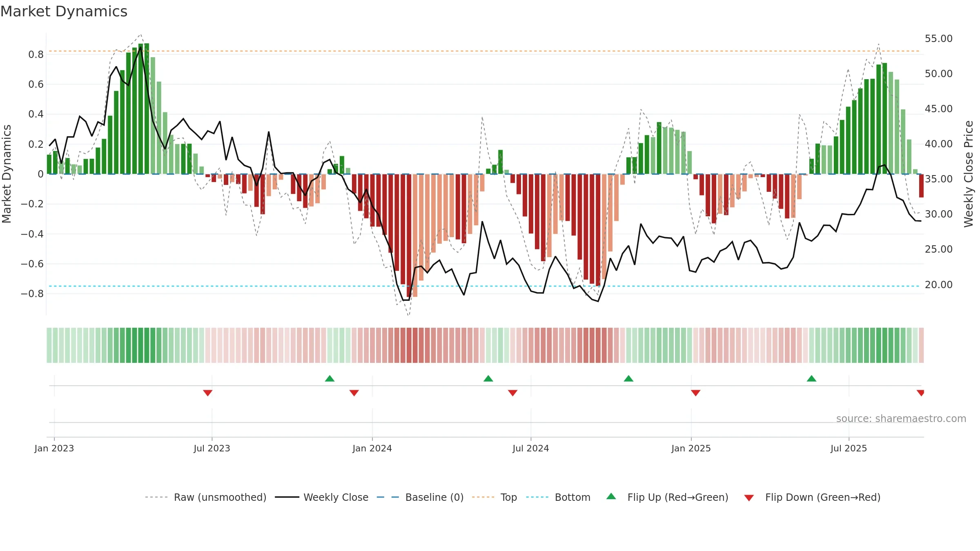Click the Flip Down red triangle legend icon
Image resolution: width=980 pixels, height=551 pixels.
tap(749, 498)
